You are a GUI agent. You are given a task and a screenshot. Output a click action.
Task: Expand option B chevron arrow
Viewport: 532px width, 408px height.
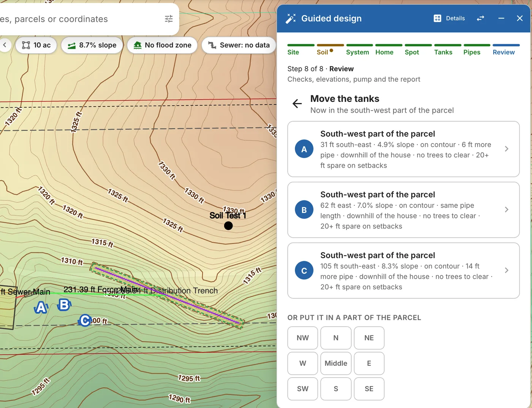(x=507, y=210)
